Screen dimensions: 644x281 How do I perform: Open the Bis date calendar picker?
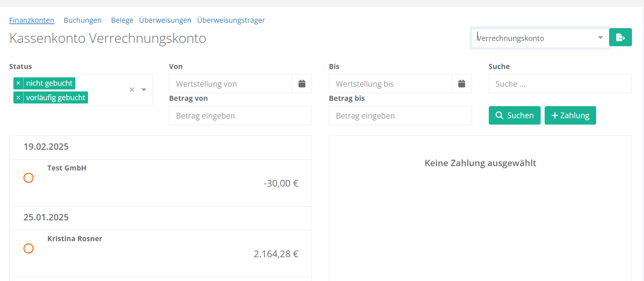point(461,84)
